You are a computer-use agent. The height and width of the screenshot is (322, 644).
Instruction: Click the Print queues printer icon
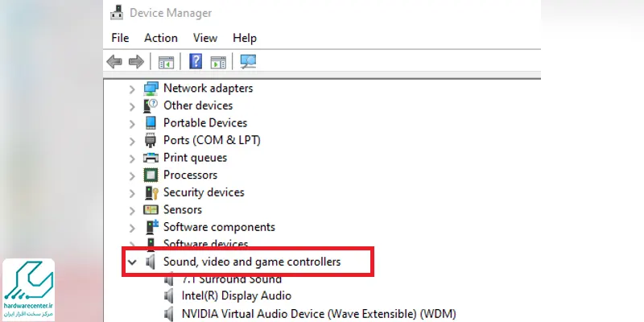click(x=151, y=158)
